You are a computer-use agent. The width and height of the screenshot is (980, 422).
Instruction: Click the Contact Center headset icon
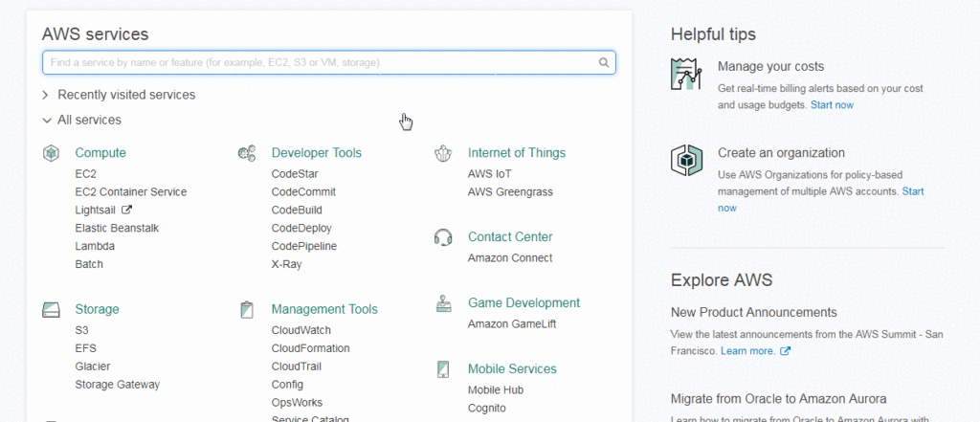click(442, 237)
